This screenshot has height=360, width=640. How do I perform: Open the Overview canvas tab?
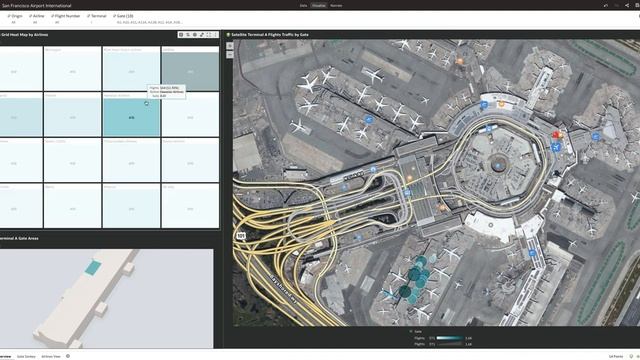(x=5, y=356)
